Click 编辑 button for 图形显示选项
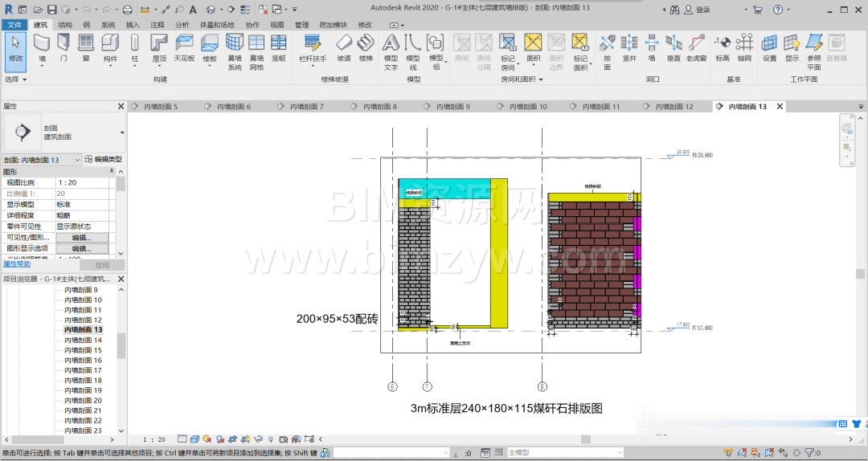The height and width of the screenshot is (461, 868). (x=82, y=248)
